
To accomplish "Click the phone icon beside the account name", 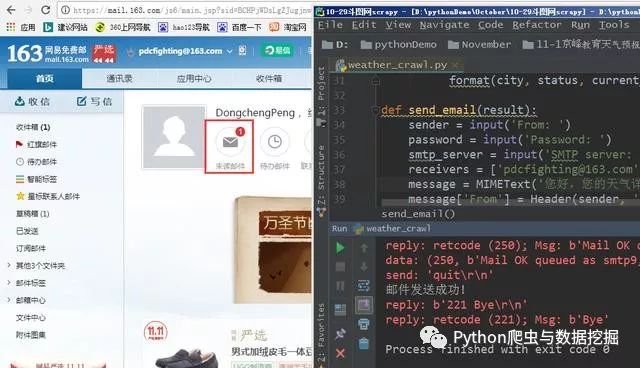I will click(x=242, y=51).
